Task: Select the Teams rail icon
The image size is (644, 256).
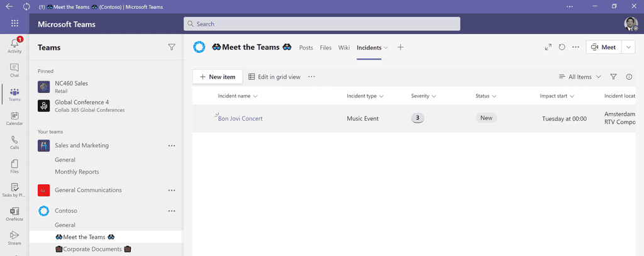Action: [x=14, y=94]
